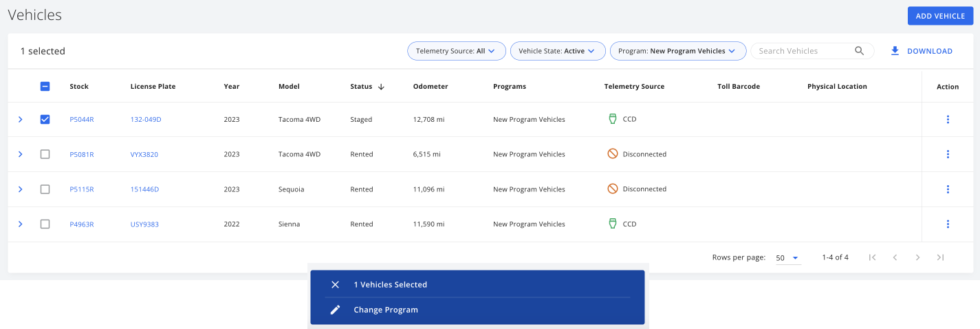Click the Sequoia model cell
This screenshot has height=329, width=980.
tap(291, 189)
